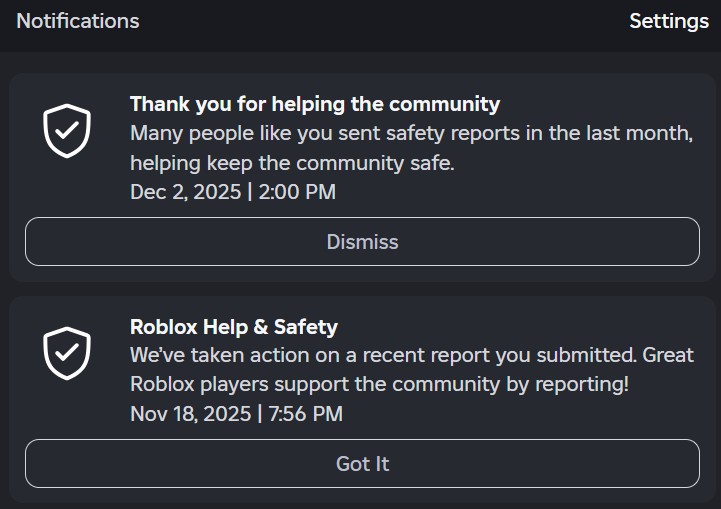Image resolution: width=721 pixels, height=509 pixels.
Task: Click shield icon beside Thank you notification
Action: (x=67, y=131)
